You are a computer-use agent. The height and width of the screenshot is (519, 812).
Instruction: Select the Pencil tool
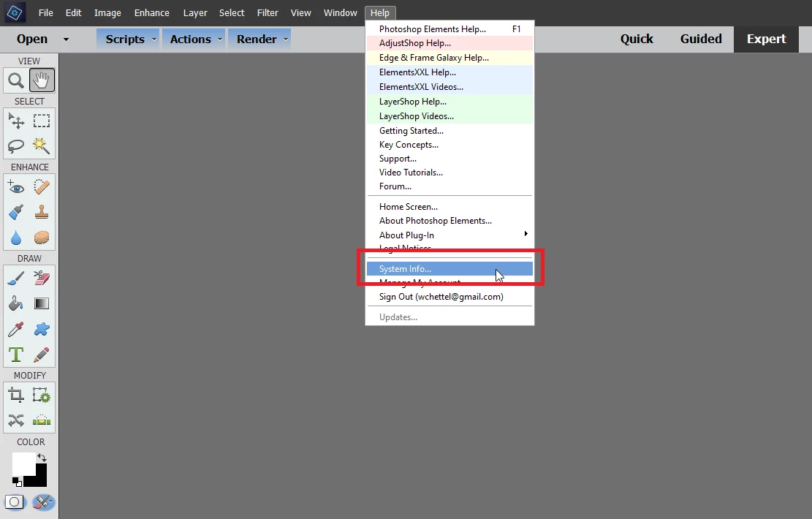(42, 355)
